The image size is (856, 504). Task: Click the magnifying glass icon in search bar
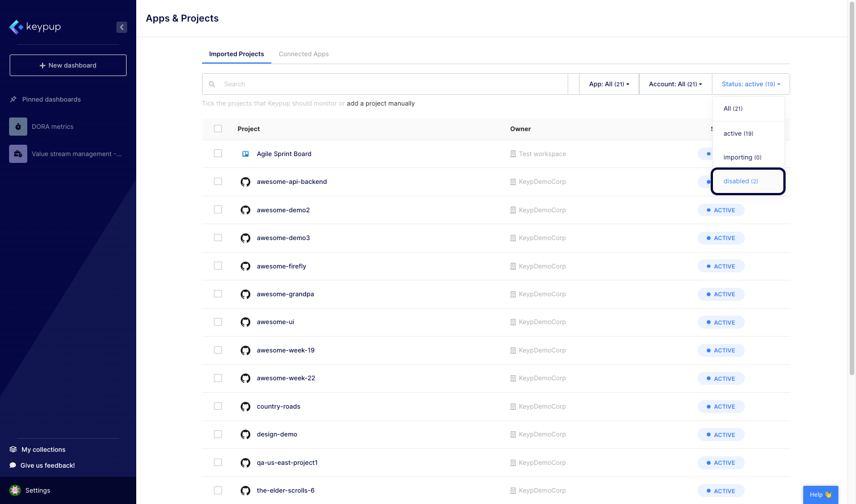click(x=212, y=83)
